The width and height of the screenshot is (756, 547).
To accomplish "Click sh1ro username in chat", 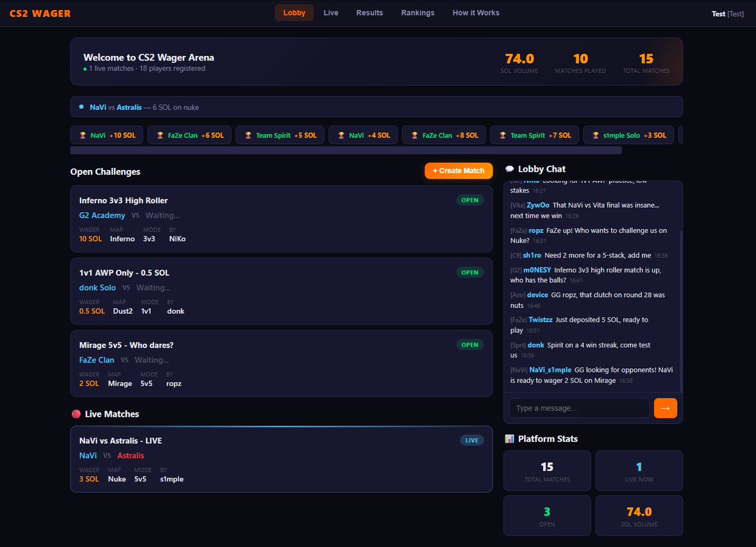I will (x=532, y=256).
